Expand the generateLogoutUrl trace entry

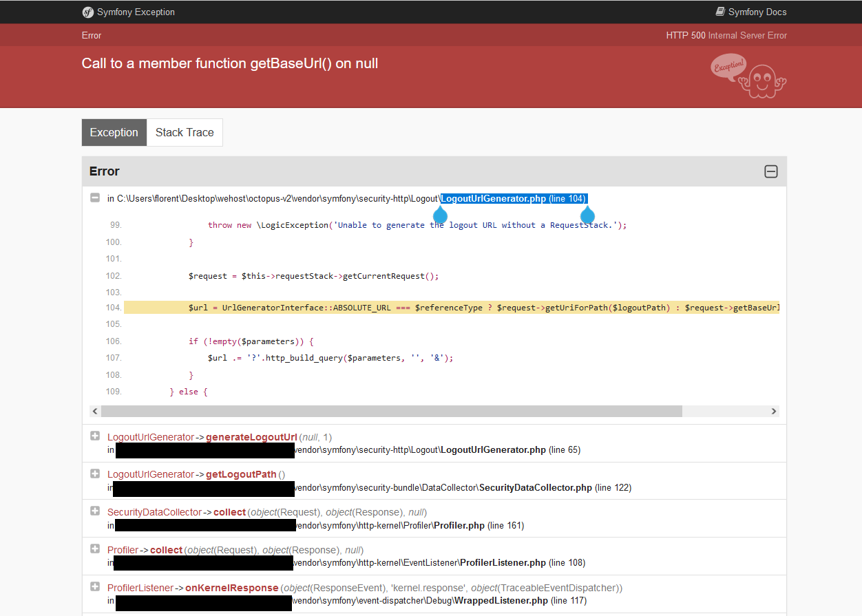[x=95, y=436]
